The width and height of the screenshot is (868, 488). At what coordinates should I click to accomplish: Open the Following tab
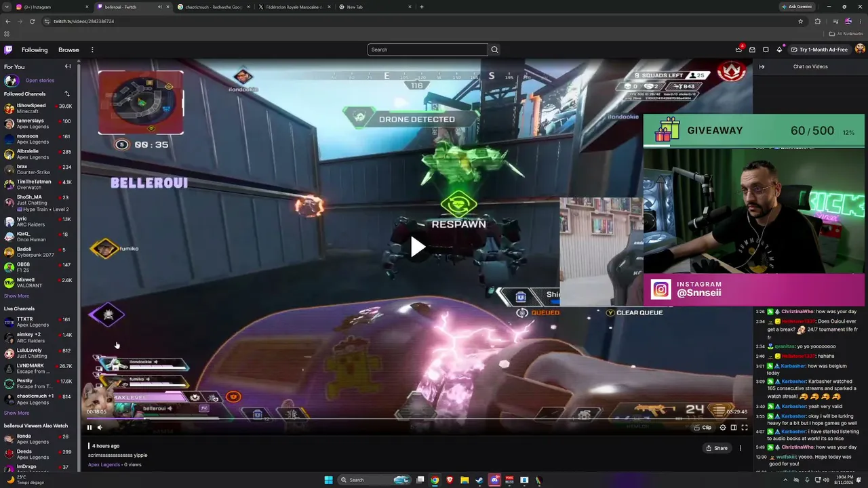(x=35, y=49)
